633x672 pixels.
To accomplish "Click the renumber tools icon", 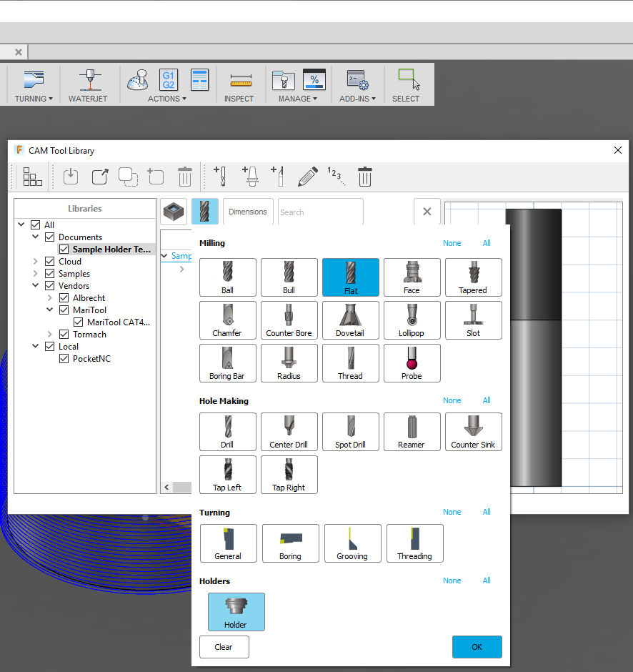I will [x=337, y=176].
